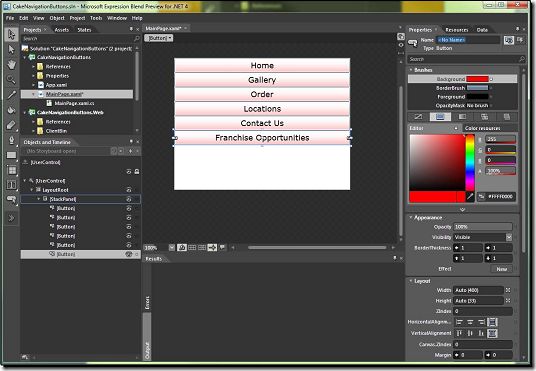Set VerticalAlignment to Stretch

(x=492, y=333)
